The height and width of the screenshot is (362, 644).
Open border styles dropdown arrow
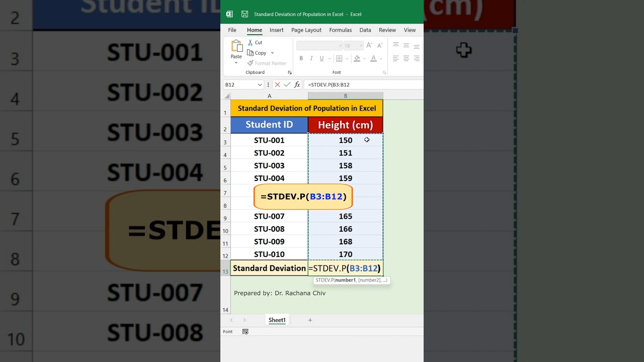[347, 58]
